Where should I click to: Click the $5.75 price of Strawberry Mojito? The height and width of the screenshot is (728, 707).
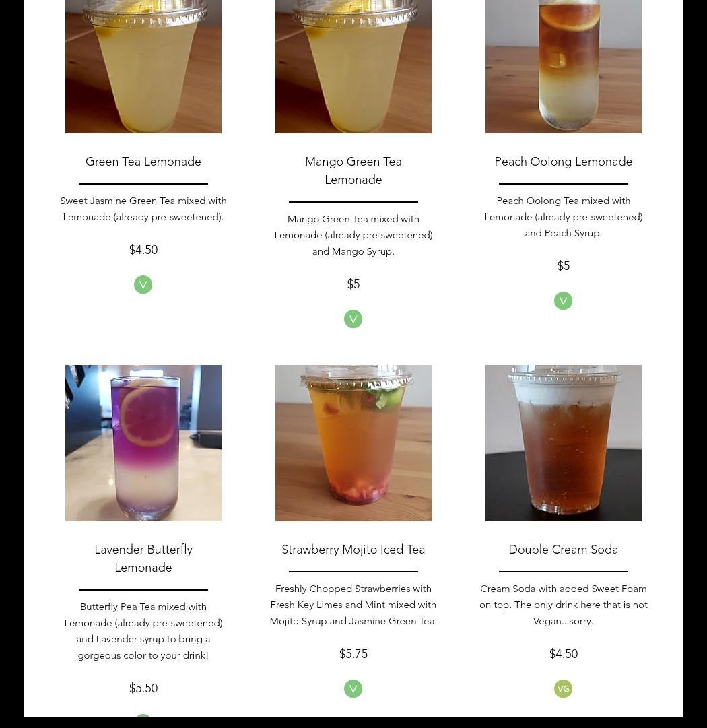[x=353, y=654]
